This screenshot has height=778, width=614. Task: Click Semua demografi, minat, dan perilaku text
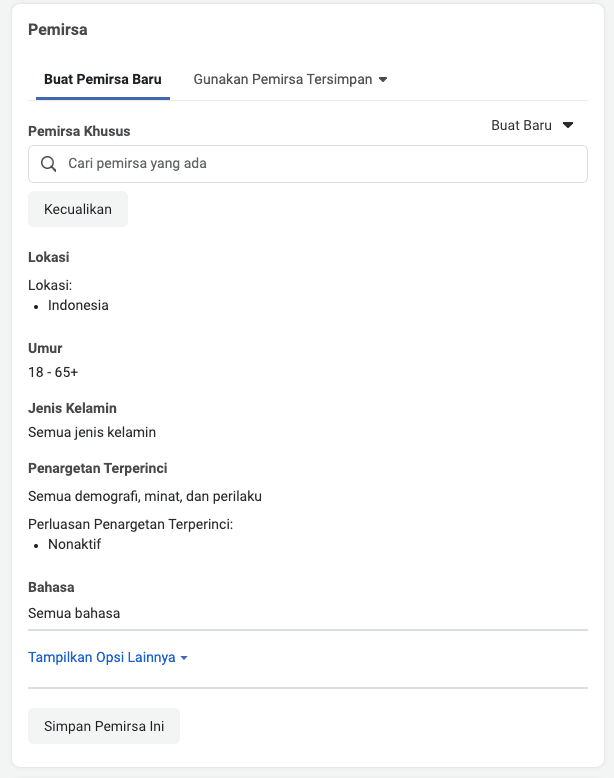[145, 496]
